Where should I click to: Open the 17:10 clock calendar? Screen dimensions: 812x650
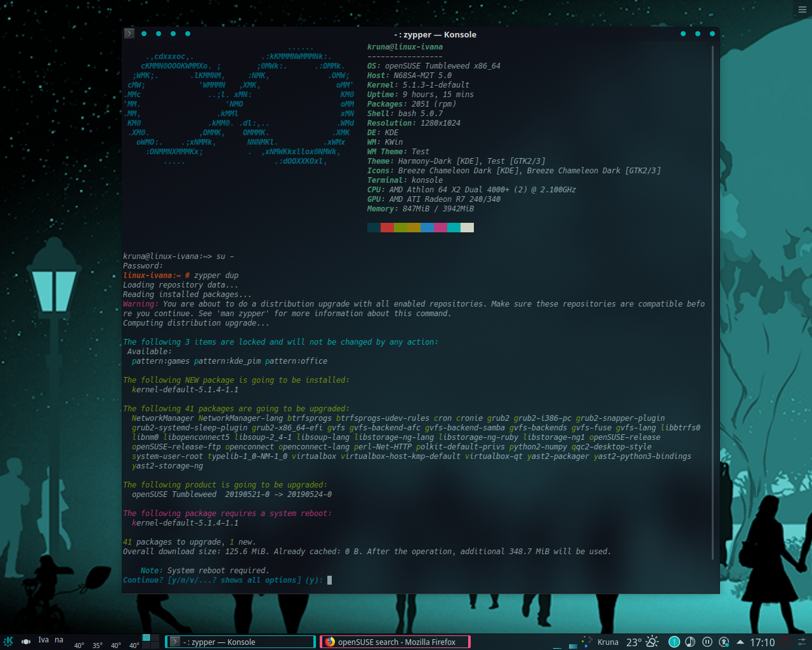tap(763, 642)
